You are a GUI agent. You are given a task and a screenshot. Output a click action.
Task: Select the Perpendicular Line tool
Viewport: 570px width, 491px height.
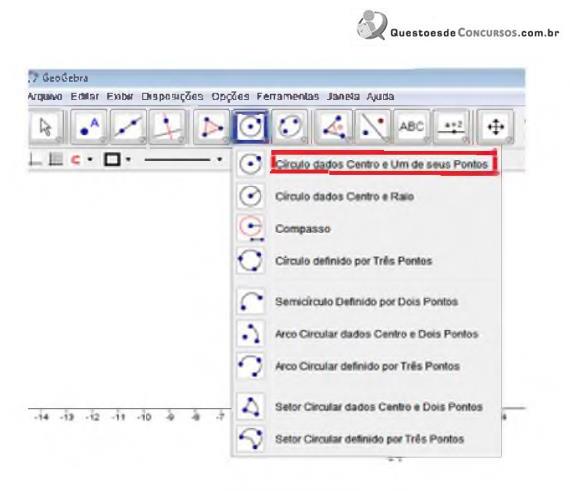(168, 127)
